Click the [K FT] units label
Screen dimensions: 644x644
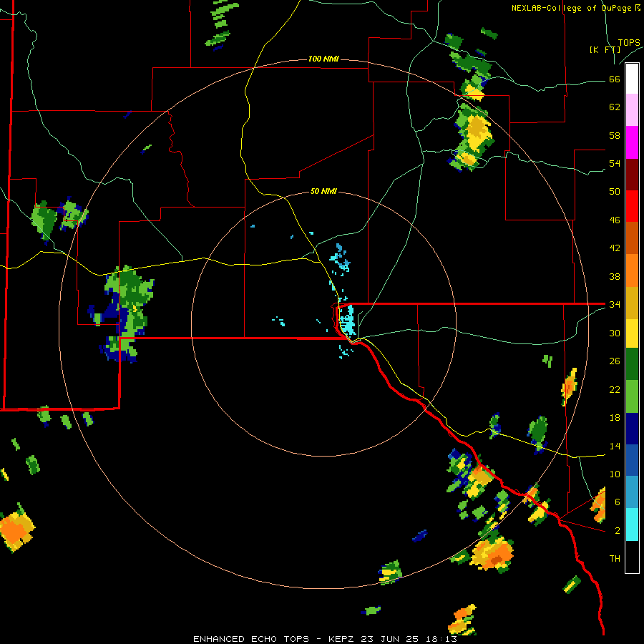tap(605, 49)
